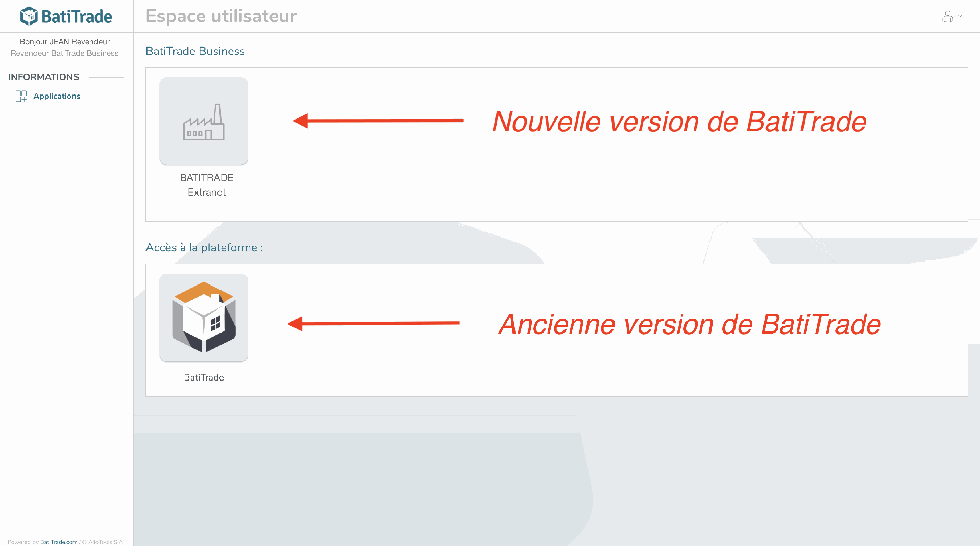
Task: Click the Applications grid icon in sidebar
Action: (x=21, y=96)
